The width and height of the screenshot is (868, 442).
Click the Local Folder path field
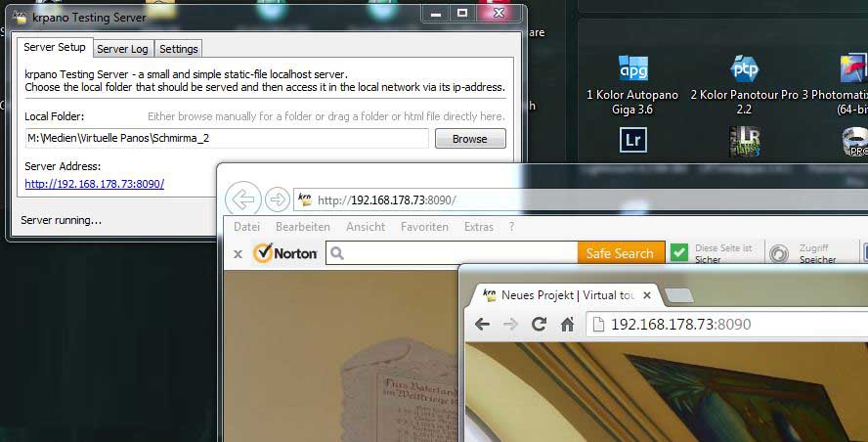(226, 139)
